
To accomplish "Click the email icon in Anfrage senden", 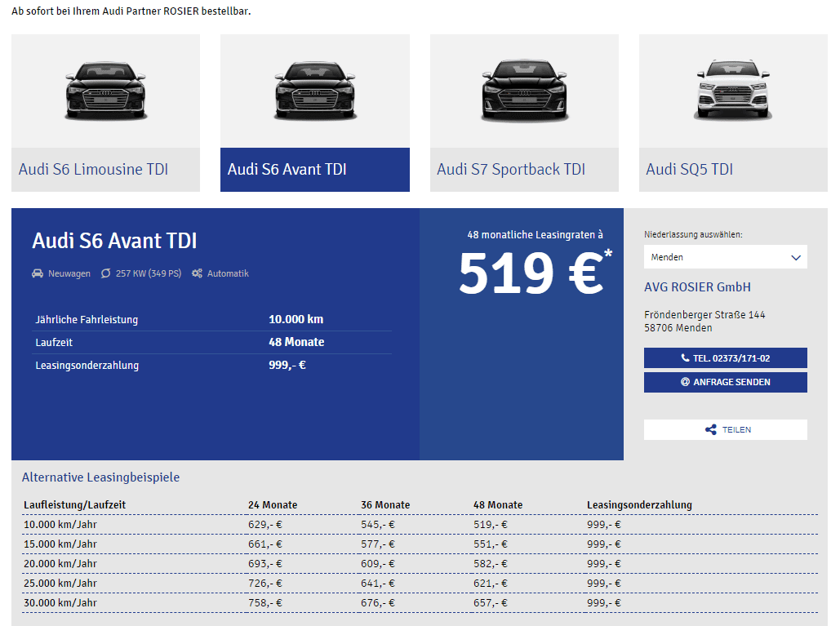I will pos(685,382).
